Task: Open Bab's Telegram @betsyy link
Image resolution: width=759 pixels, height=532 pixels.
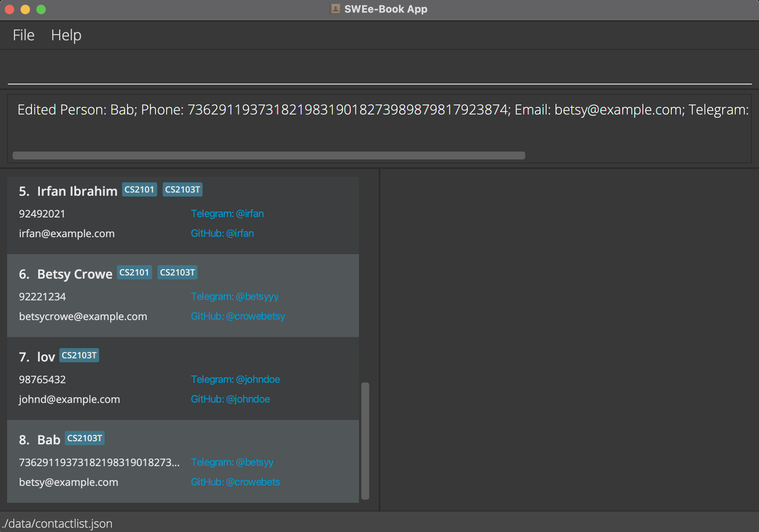Action: pos(232,462)
